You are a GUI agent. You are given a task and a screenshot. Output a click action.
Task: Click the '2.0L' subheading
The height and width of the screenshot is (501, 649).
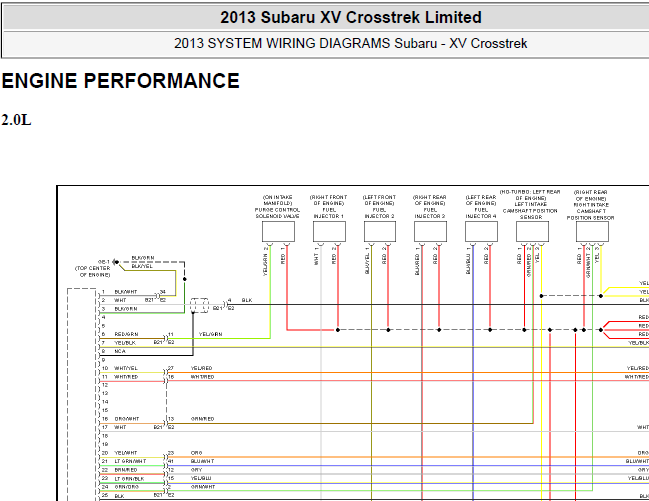click(x=16, y=120)
